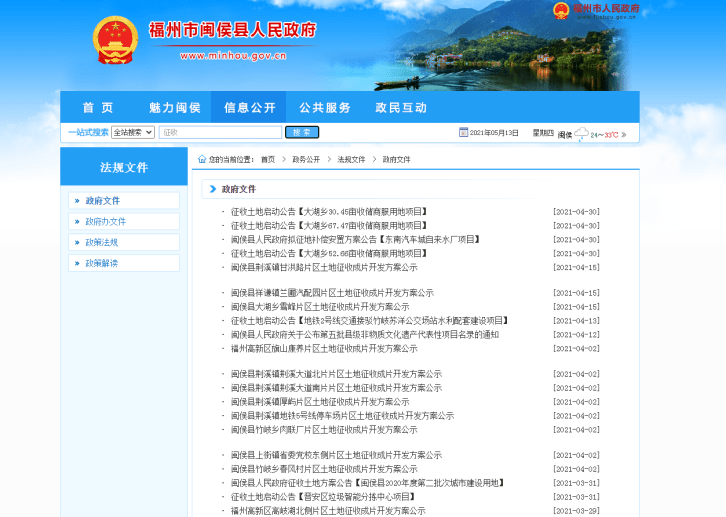Go to the 公共服务 navigation tab
The height and width of the screenshot is (517, 726).
(325, 108)
